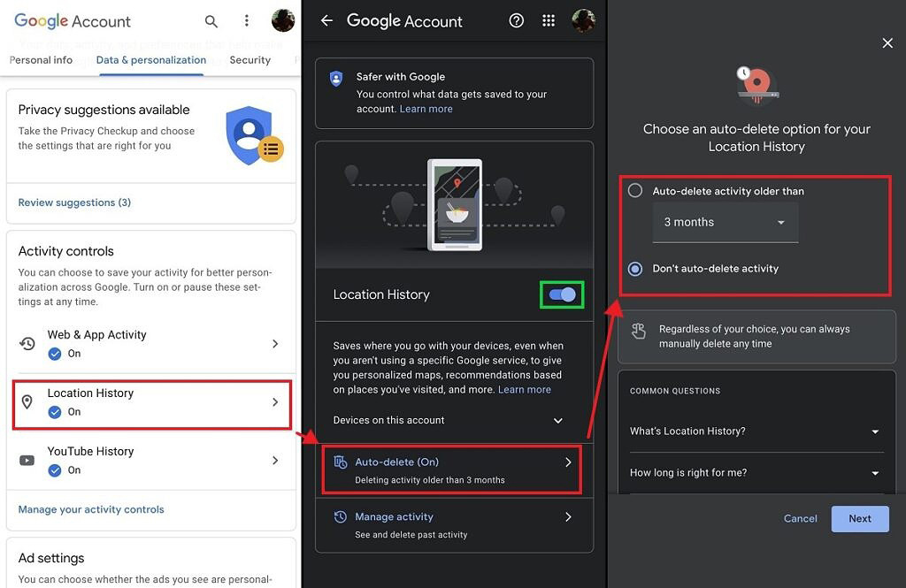Click the Privacy Checkup shield illustration
Screen dimensions: 906x588
point(254,135)
